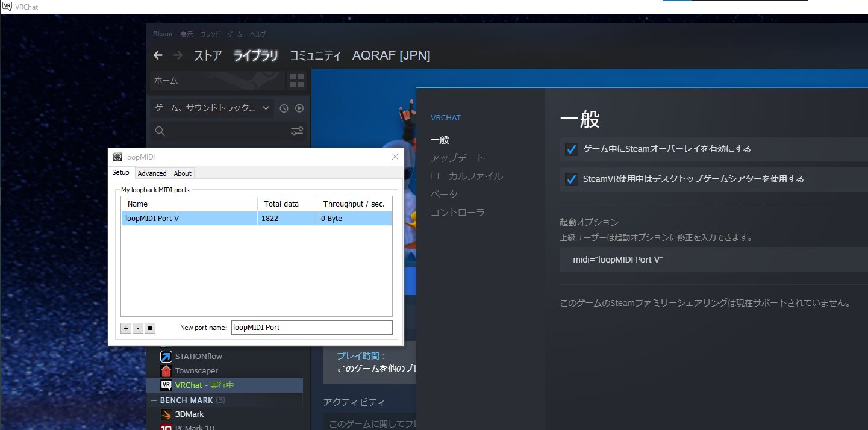Go to the ストア page
Image resolution: width=868 pixels, height=430 pixels.
[208, 56]
